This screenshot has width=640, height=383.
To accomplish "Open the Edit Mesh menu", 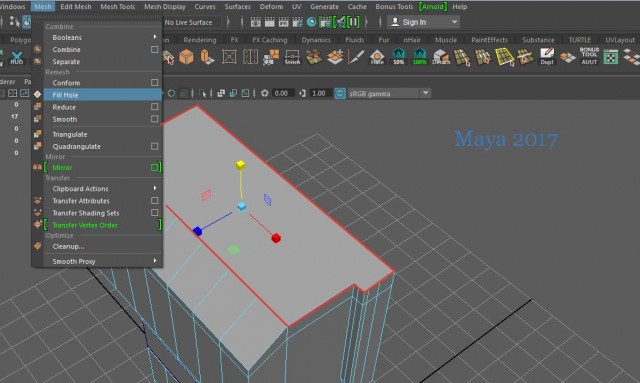I will click(x=76, y=7).
